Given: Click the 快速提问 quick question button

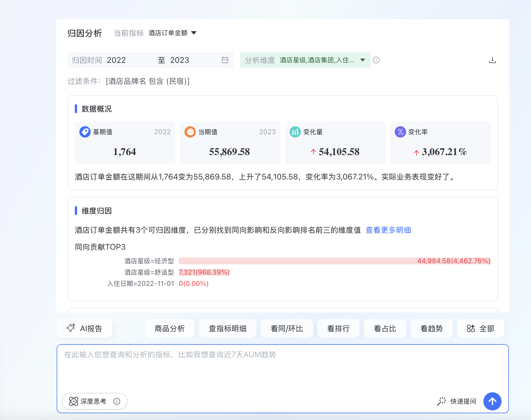Looking at the screenshot, I should point(457,401).
